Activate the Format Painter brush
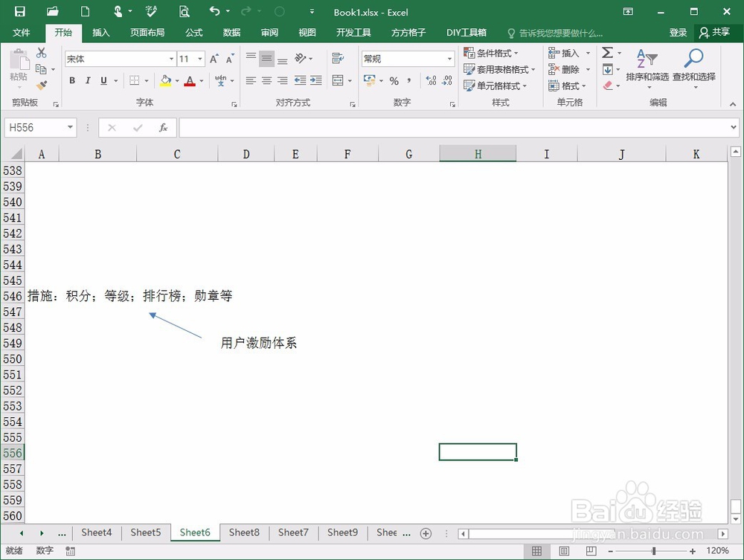This screenshot has height=560, width=744. [x=41, y=86]
